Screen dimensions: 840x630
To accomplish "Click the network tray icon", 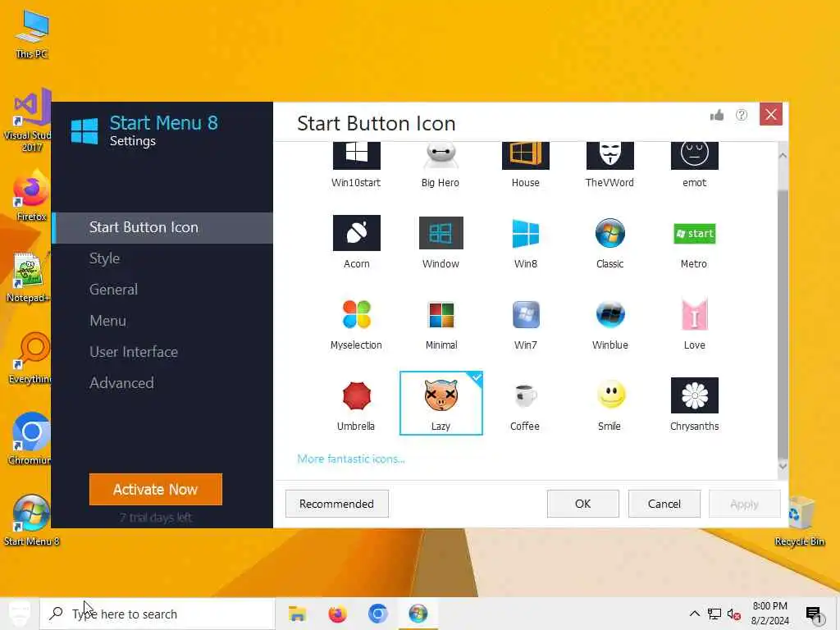I will (x=714, y=614).
